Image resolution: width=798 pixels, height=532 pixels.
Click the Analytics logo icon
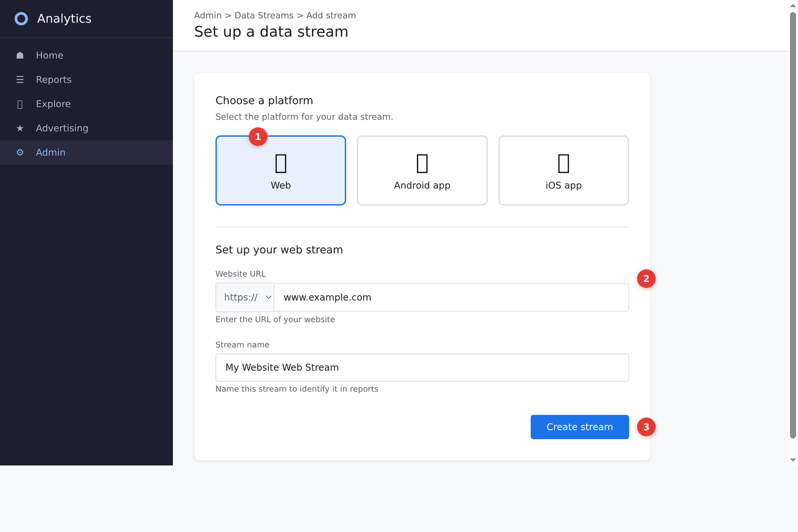pyautogui.click(x=21, y=18)
